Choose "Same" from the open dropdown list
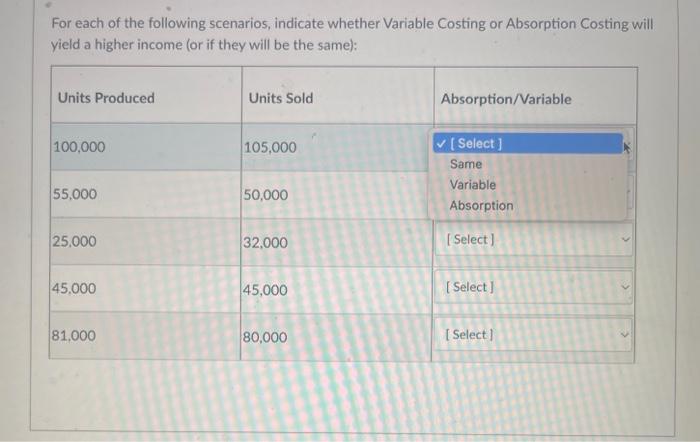The height and width of the screenshot is (442, 700). click(466, 164)
